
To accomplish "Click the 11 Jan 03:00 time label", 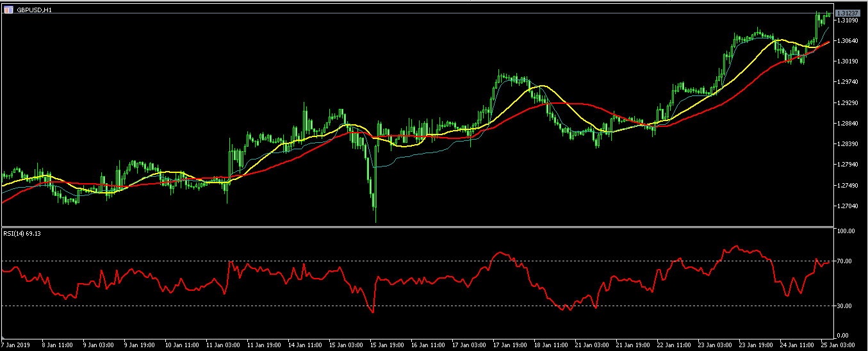I will coord(223,345).
